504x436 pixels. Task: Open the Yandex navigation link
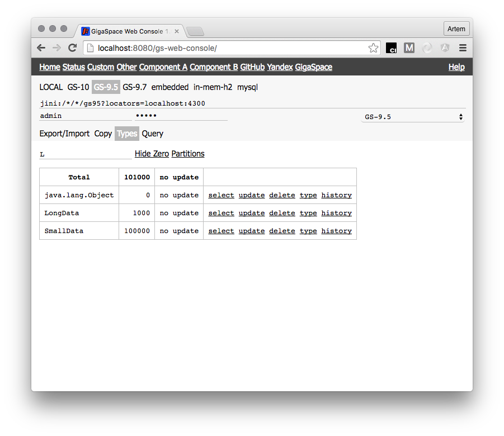pyautogui.click(x=280, y=67)
